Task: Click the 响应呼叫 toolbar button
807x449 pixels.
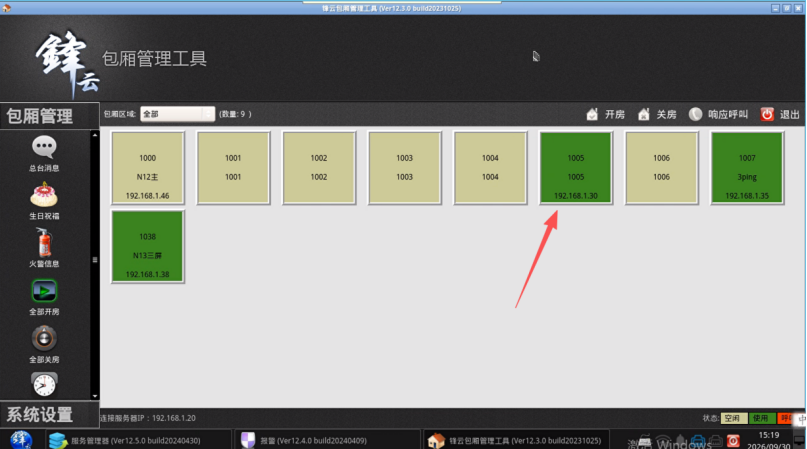Action: pyautogui.click(x=718, y=114)
